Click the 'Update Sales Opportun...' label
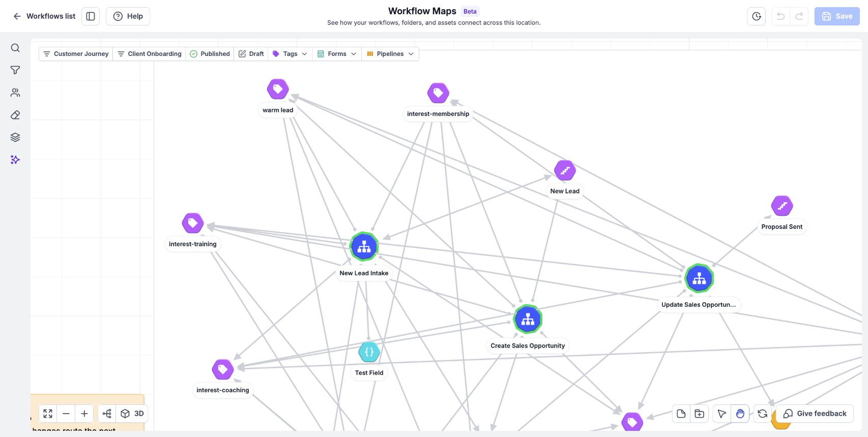The image size is (868, 437). tap(699, 305)
